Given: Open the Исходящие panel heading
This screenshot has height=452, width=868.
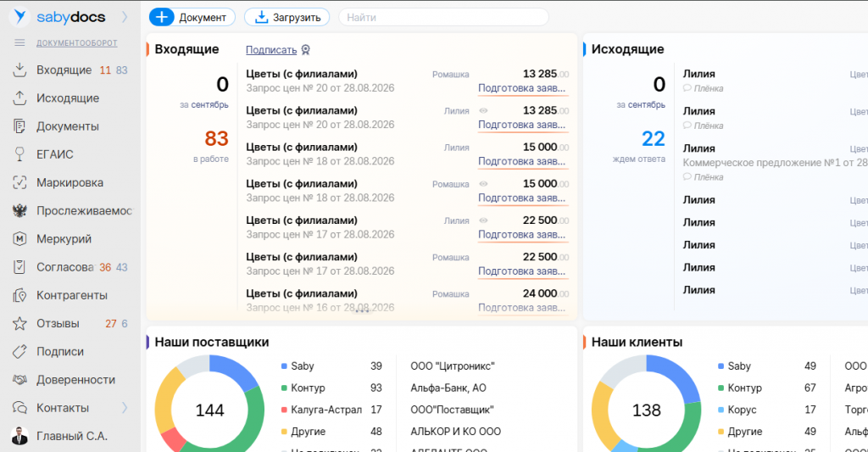Looking at the screenshot, I should point(627,49).
